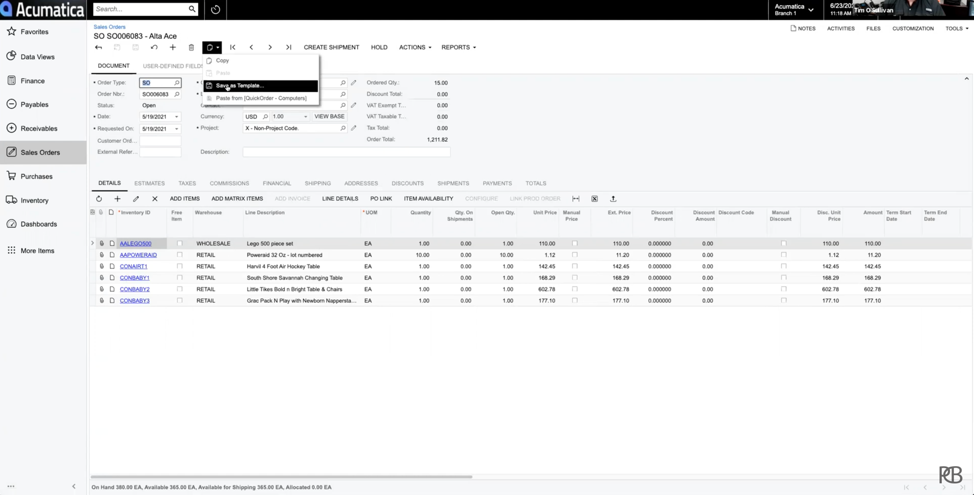Open the Reports dropdown menu

point(458,47)
